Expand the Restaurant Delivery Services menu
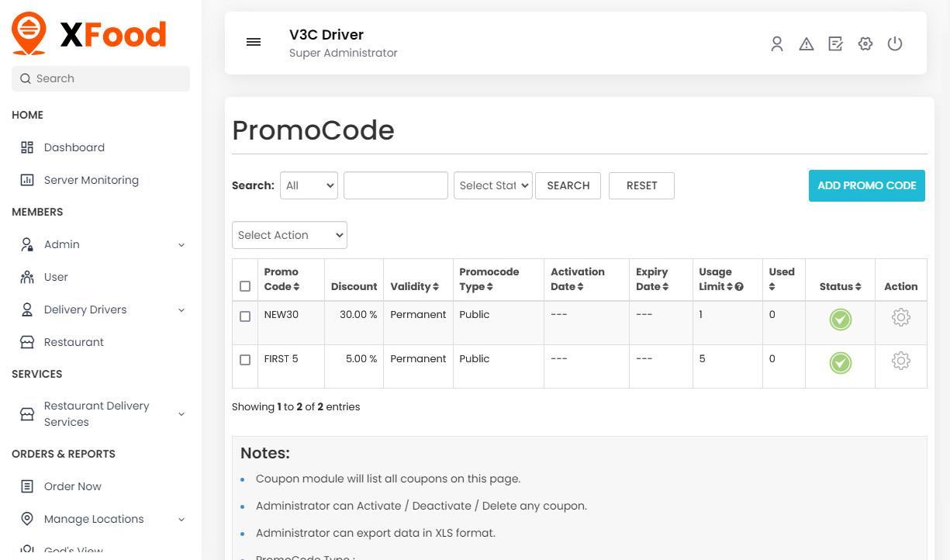This screenshot has width=950, height=560. click(98, 413)
